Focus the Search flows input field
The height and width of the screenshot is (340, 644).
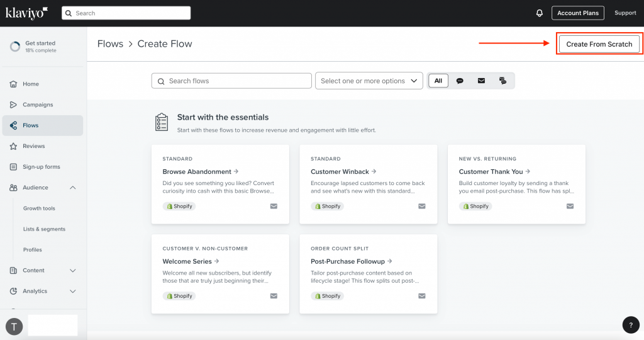point(231,81)
